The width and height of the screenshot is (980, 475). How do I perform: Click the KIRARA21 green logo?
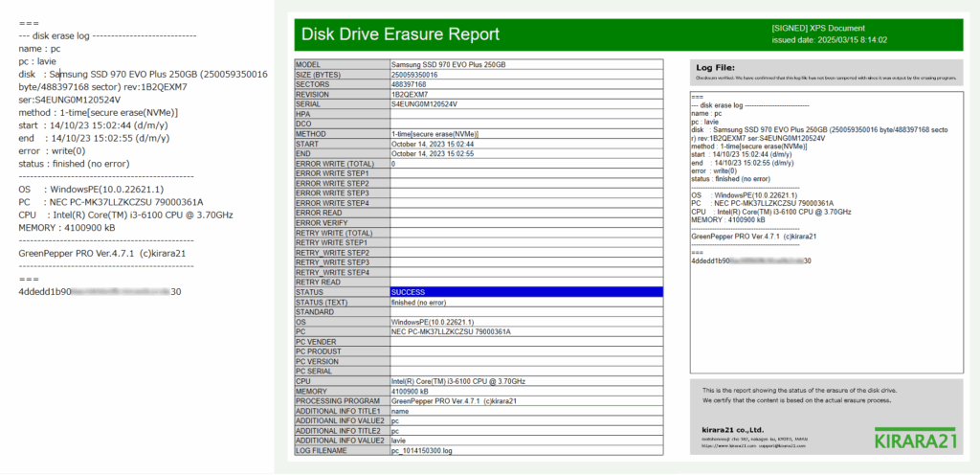coord(916,439)
